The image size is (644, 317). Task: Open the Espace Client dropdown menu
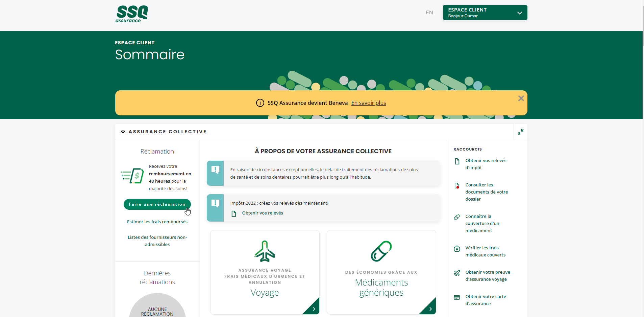click(485, 13)
